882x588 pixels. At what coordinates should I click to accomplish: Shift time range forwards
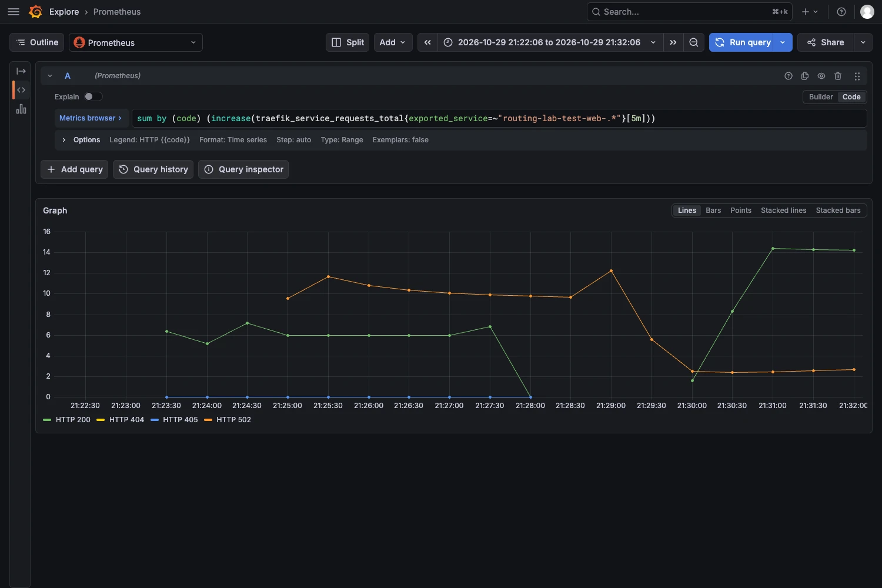[673, 42]
